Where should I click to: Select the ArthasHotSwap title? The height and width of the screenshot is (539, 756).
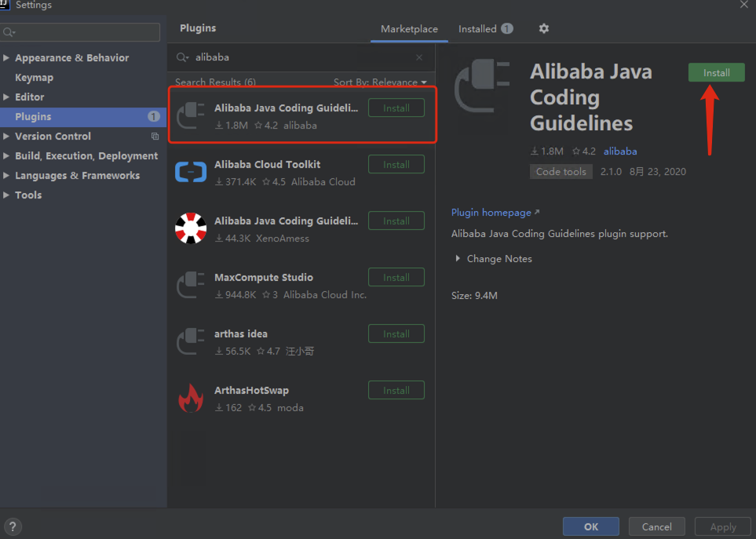pos(252,390)
